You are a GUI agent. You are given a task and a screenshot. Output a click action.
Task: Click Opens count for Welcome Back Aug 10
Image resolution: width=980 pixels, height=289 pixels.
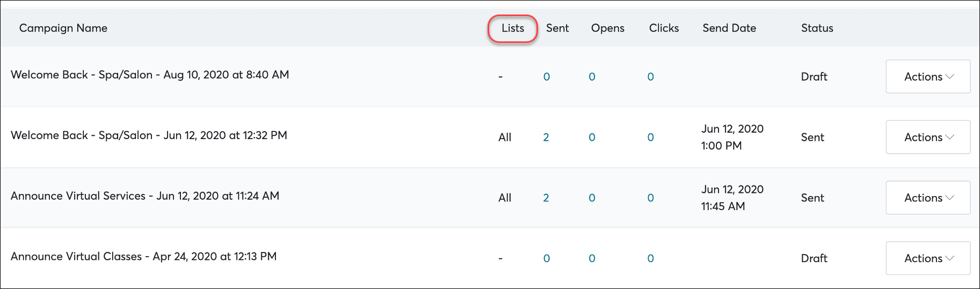pyautogui.click(x=592, y=77)
